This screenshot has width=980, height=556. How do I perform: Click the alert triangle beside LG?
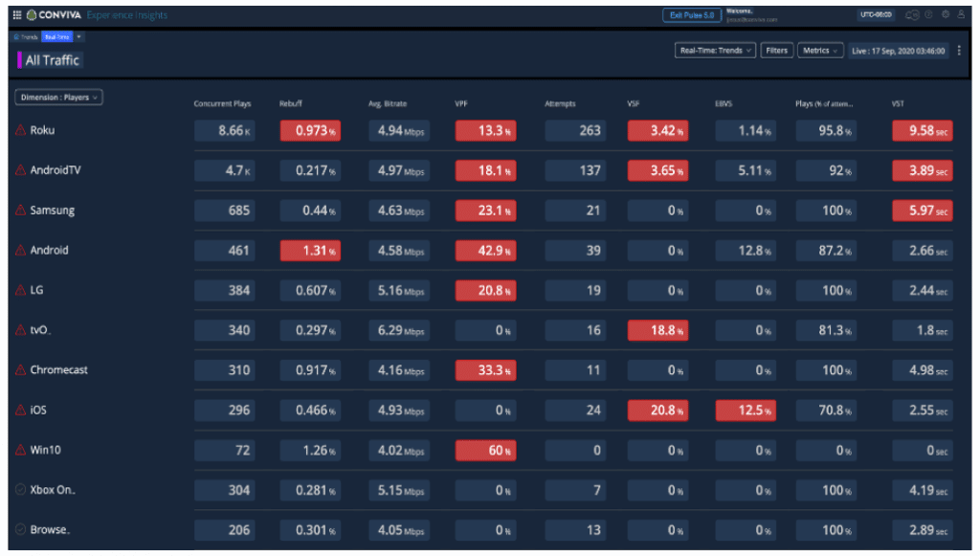[21, 290]
